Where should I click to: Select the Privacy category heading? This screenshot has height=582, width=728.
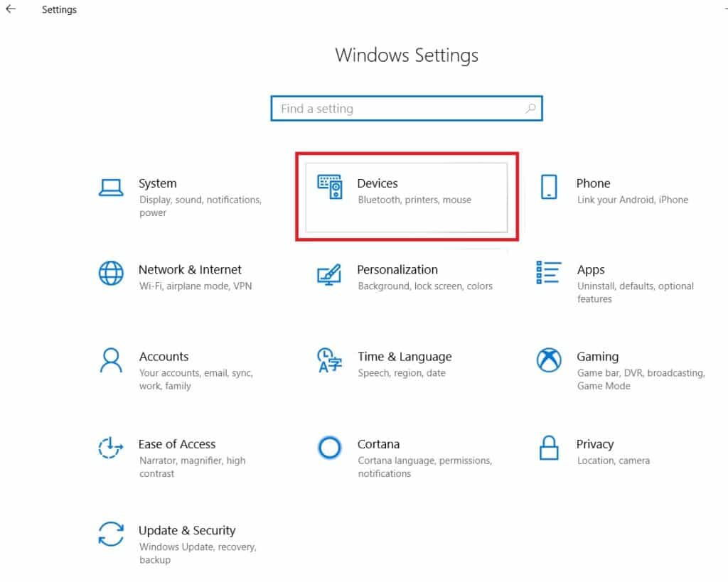(x=594, y=444)
